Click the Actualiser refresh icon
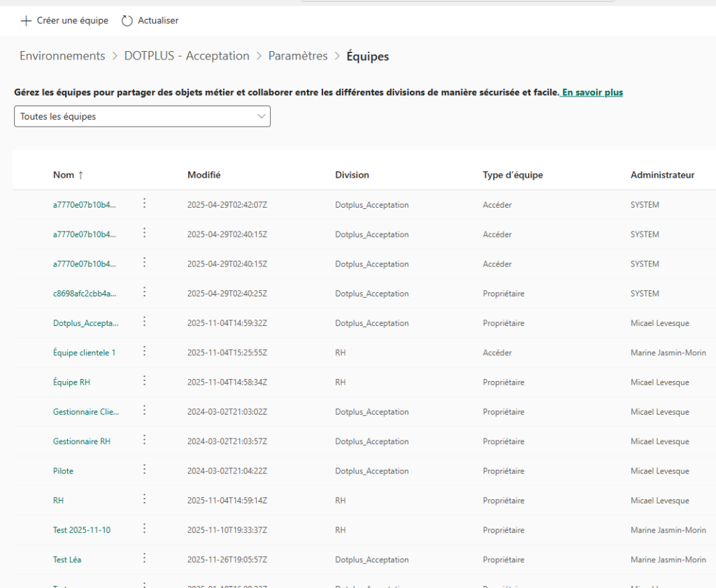Image resolution: width=716 pixels, height=588 pixels. tap(127, 21)
